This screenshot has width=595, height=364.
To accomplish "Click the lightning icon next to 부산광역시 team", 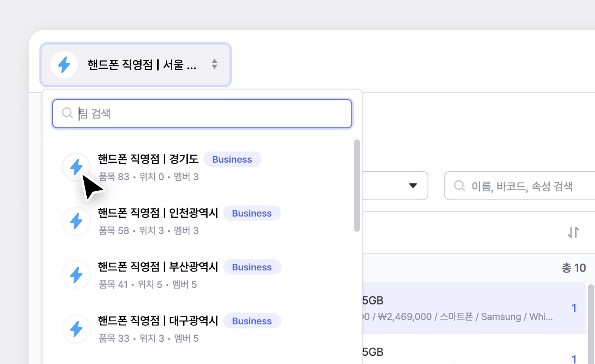I will [76, 275].
